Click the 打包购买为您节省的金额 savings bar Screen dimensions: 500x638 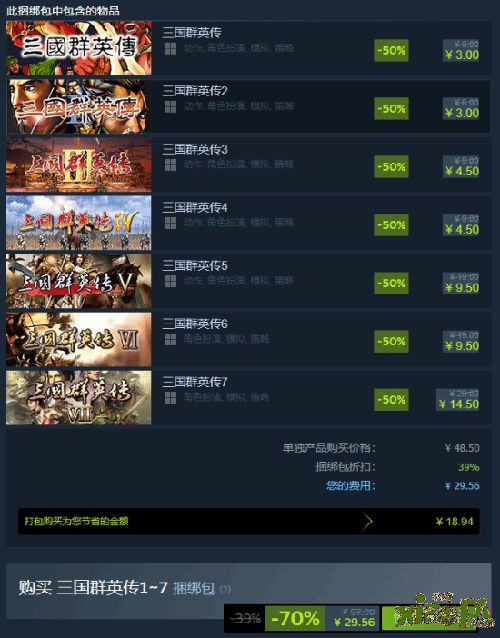[x=249, y=521]
